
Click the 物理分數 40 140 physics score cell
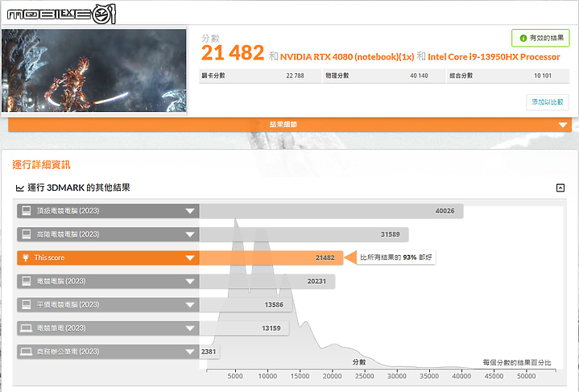click(384, 76)
